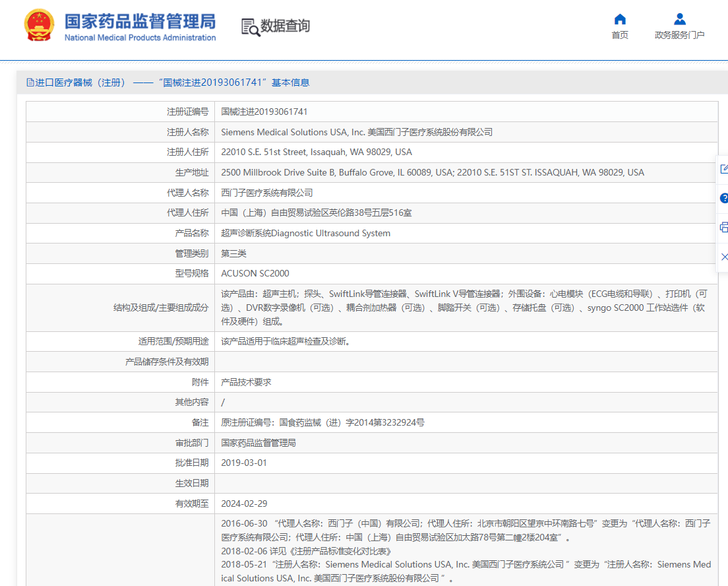728x586 pixels.
Task: Click the 注册证编号 row label
Action: (x=187, y=112)
